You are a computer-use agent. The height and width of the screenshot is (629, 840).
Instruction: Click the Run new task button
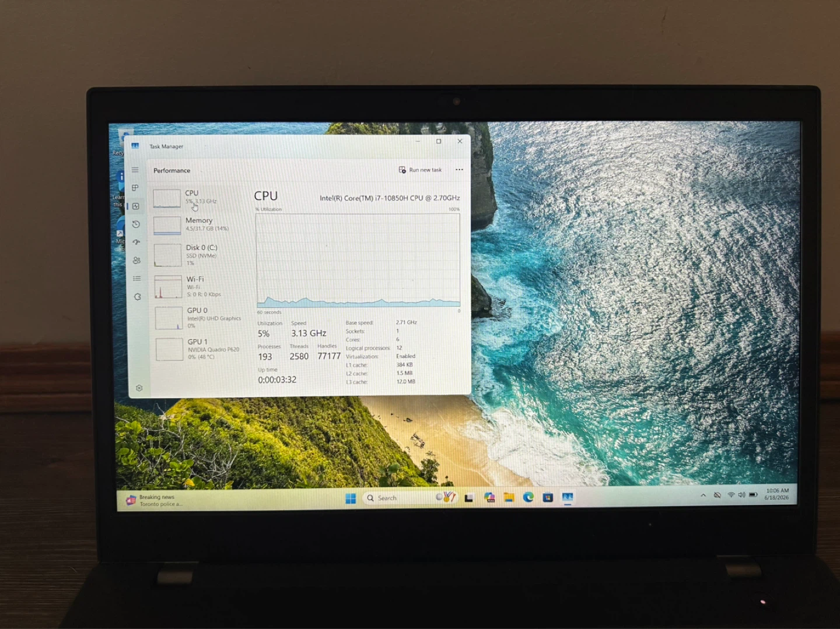pos(420,170)
